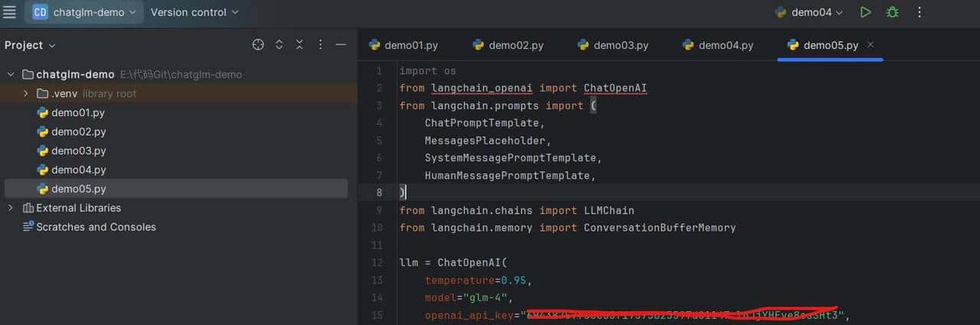Close the demo05.py tab
The height and width of the screenshot is (325, 980).
coord(871,45)
